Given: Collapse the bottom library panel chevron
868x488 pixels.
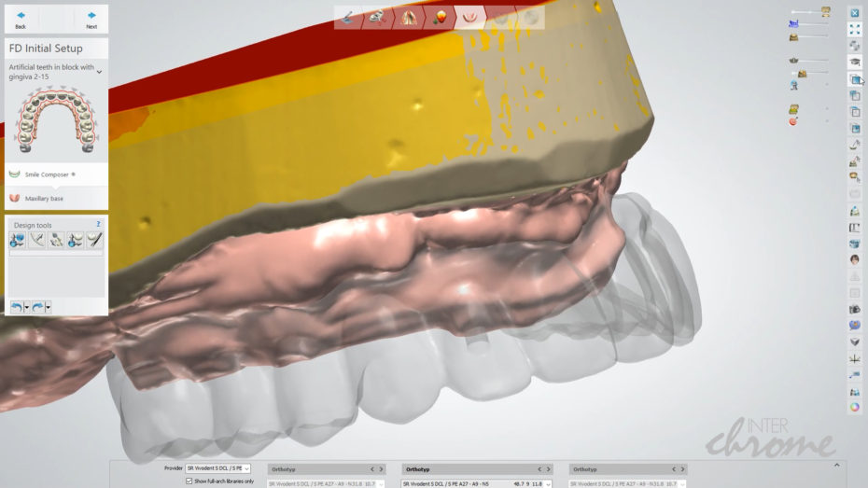Looking at the screenshot, I should click(x=836, y=466).
